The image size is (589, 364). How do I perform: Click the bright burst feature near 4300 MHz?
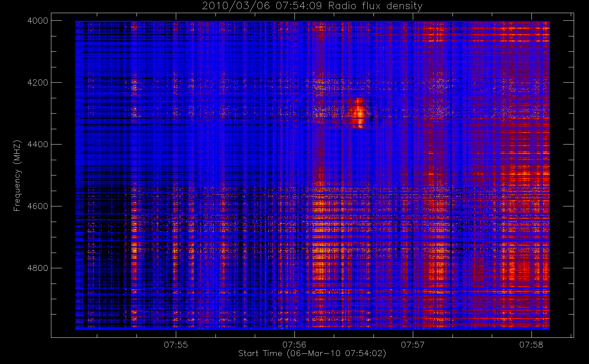pos(358,113)
